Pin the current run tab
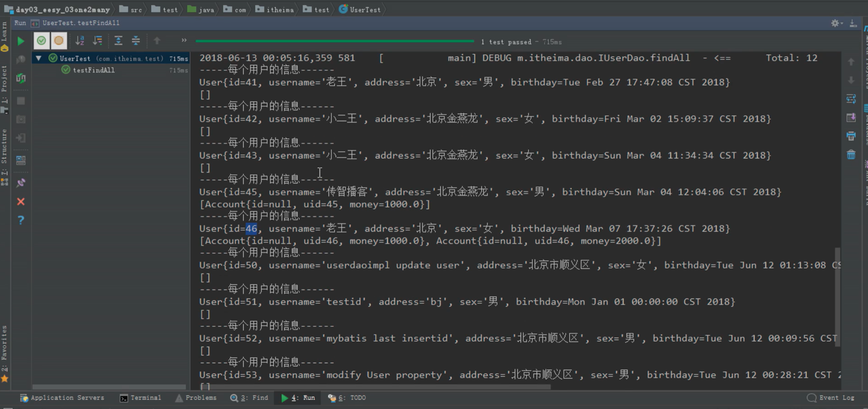The image size is (868, 409). pos(21,183)
